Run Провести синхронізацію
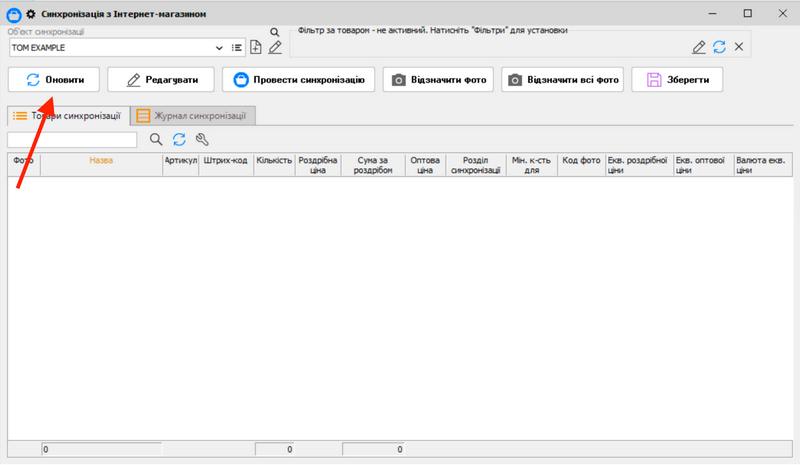Screen dimensions: 800x465 (x=299, y=80)
